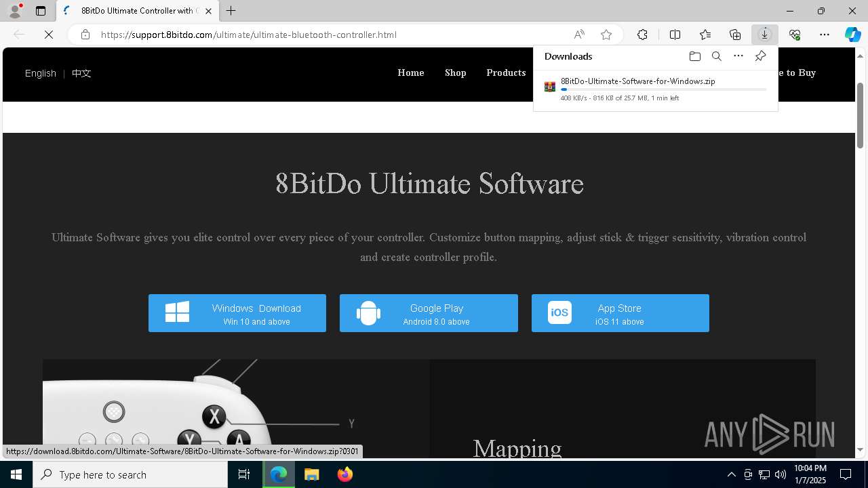This screenshot has width=868, height=488.
Task: Open Browser essentials icon
Action: [x=795, y=35]
